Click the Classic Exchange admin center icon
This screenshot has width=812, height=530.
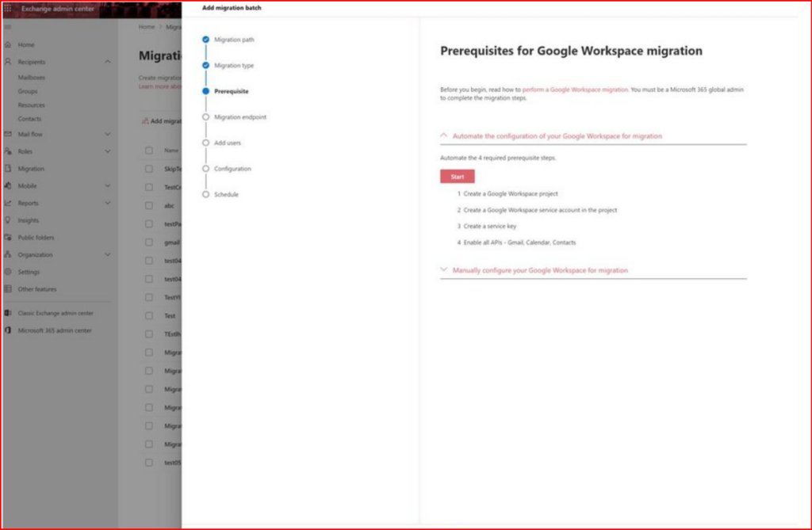pos(8,313)
